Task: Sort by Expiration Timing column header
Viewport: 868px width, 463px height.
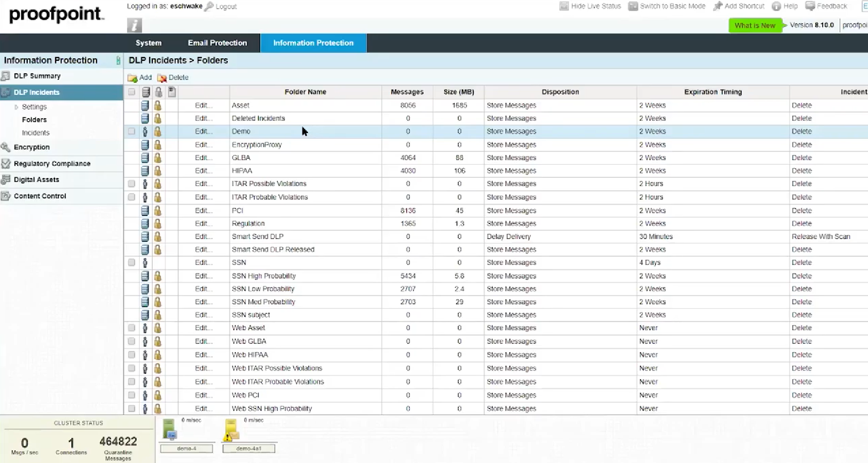Action: (x=713, y=92)
